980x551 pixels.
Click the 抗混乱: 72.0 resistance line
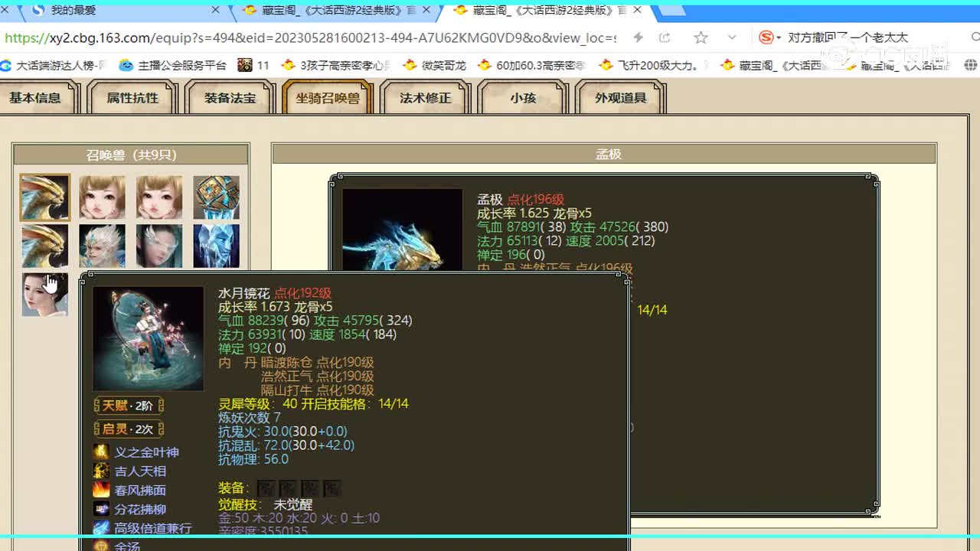point(286,445)
